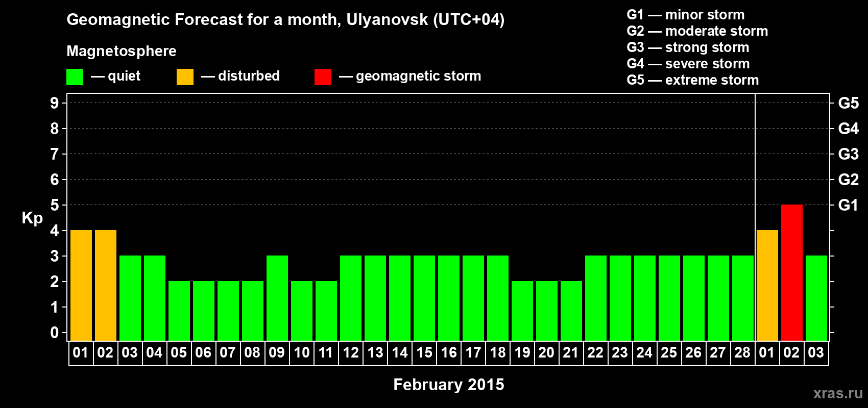Click the date label 28 on x-axis
The width and height of the screenshot is (868, 408).
pos(742,353)
